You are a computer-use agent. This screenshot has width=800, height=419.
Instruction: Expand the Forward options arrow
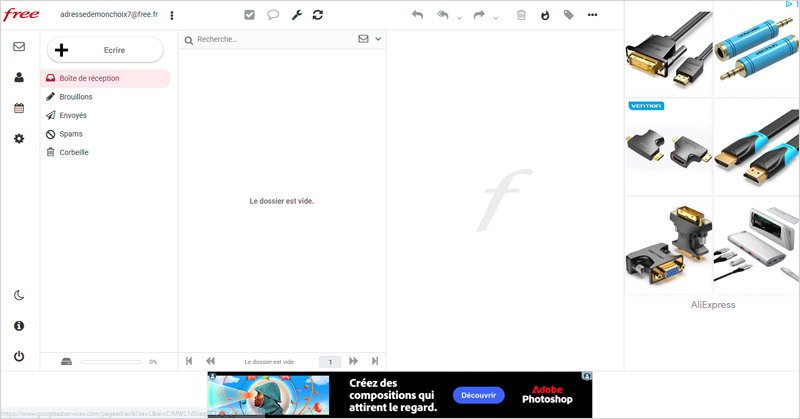[x=495, y=18]
